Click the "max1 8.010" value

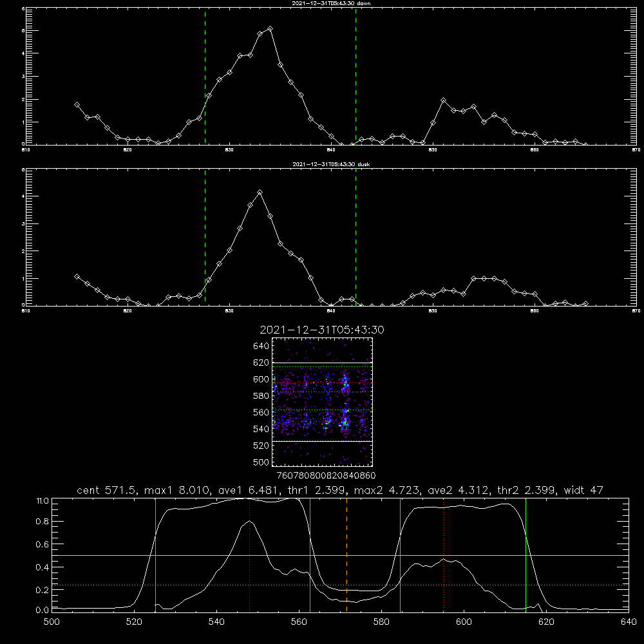(x=178, y=490)
